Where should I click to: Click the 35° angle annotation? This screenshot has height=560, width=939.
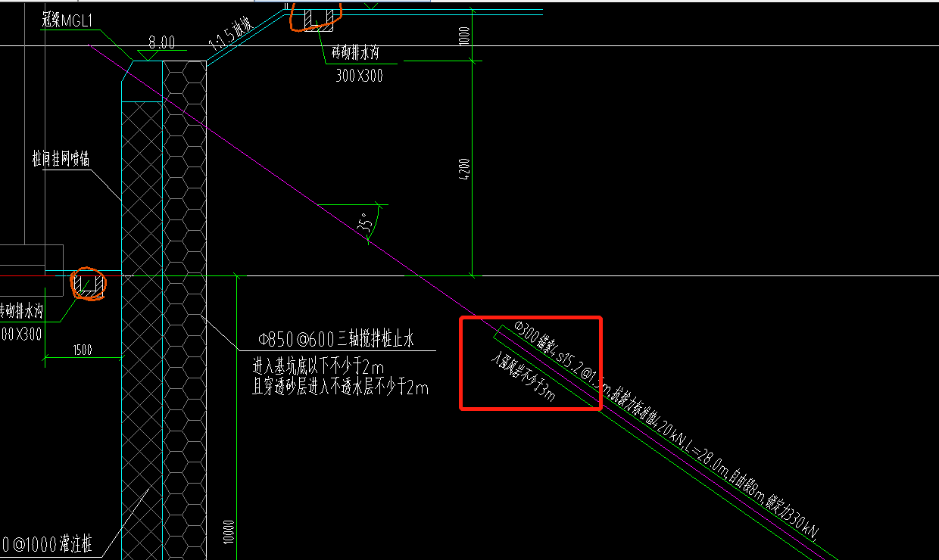pyautogui.click(x=366, y=222)
